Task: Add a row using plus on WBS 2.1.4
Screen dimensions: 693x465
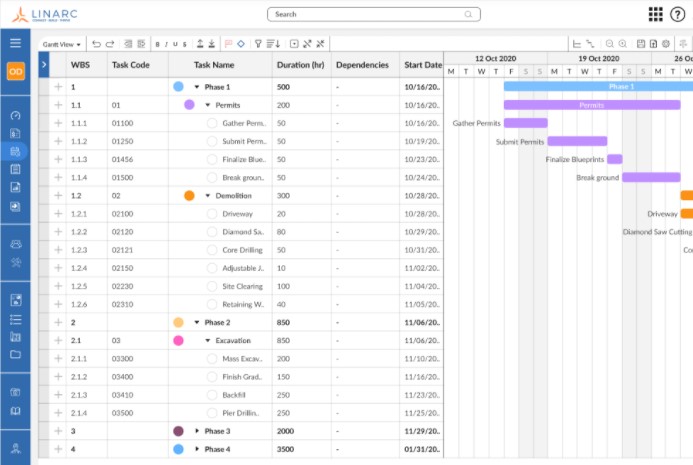Action: tap(58, 413)
